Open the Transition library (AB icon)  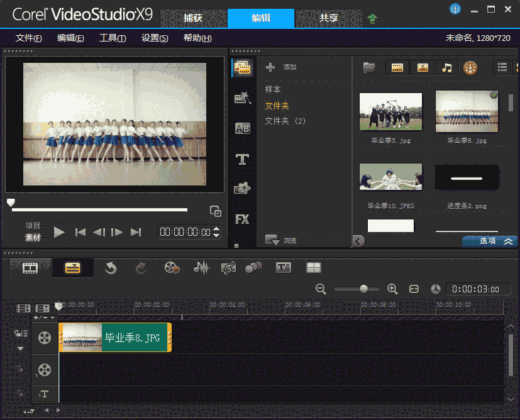[x=243, y=128]
